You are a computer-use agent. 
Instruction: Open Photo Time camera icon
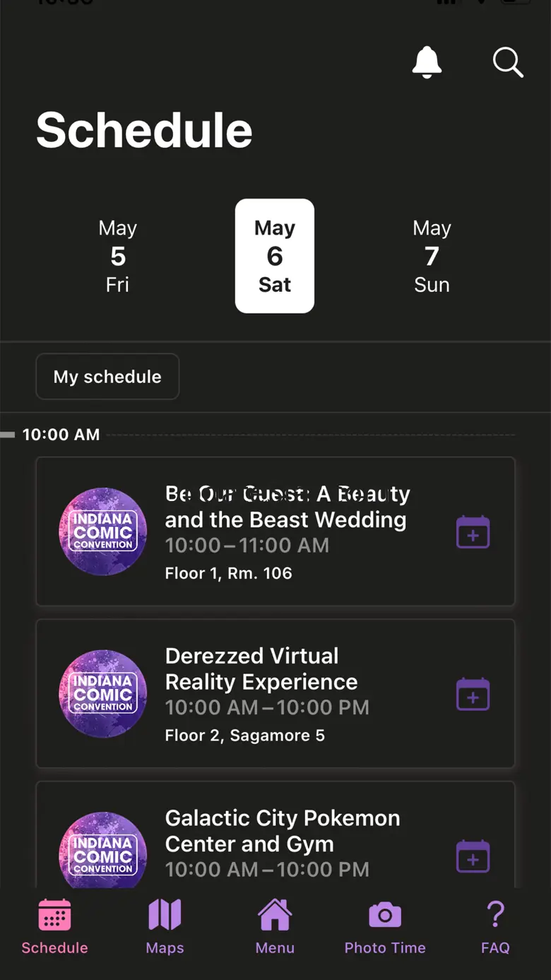[385, 926]
